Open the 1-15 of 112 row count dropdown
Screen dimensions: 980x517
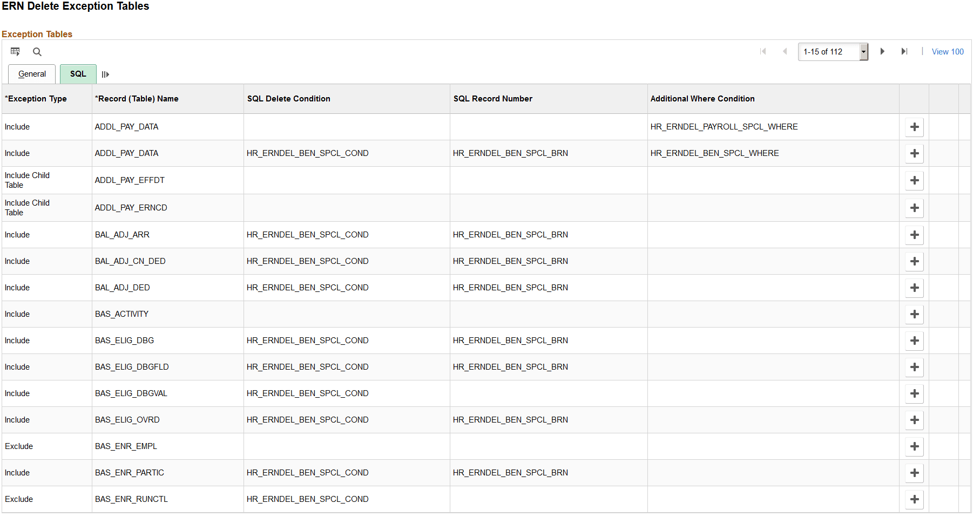[x=863, y=51]
